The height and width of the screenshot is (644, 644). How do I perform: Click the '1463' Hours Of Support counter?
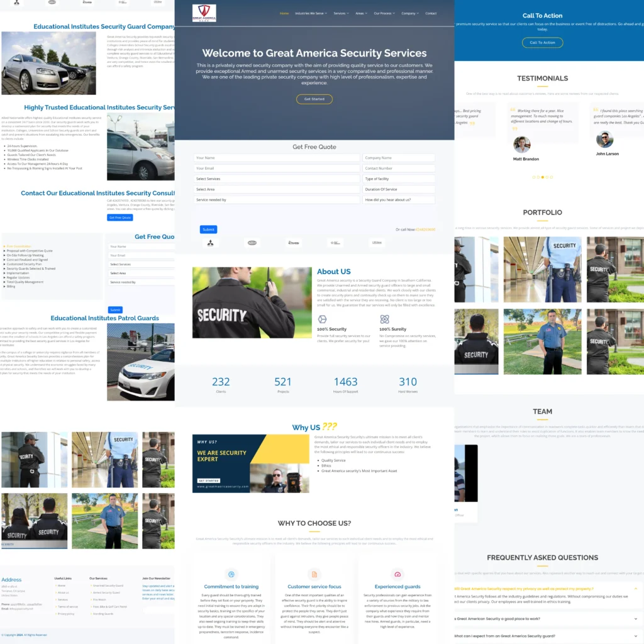[345, 382]
